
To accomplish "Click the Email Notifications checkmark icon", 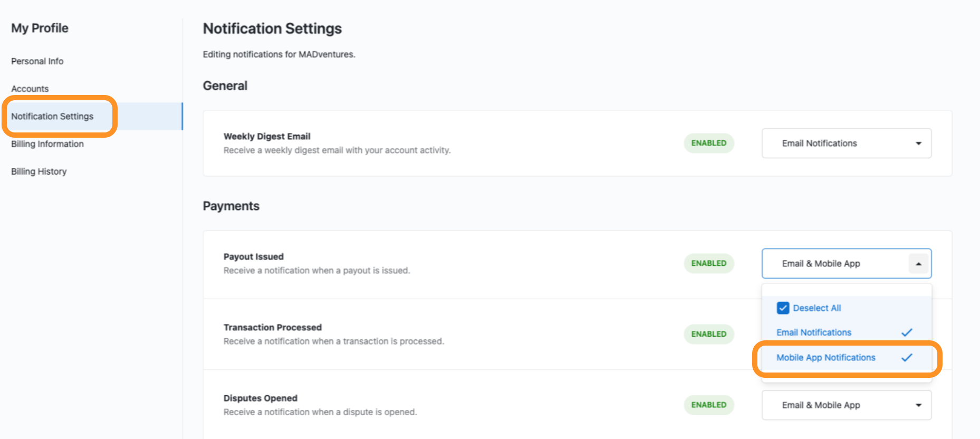I will click(x=907, y=332).
